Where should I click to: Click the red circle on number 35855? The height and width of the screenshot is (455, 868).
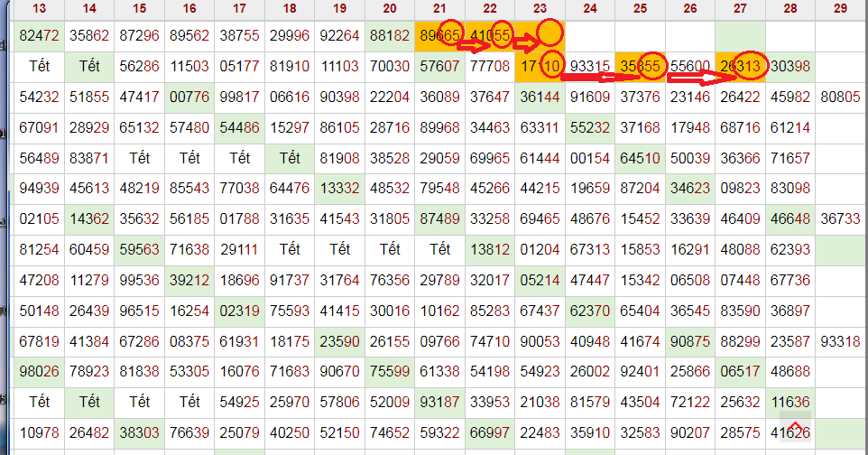648,65
